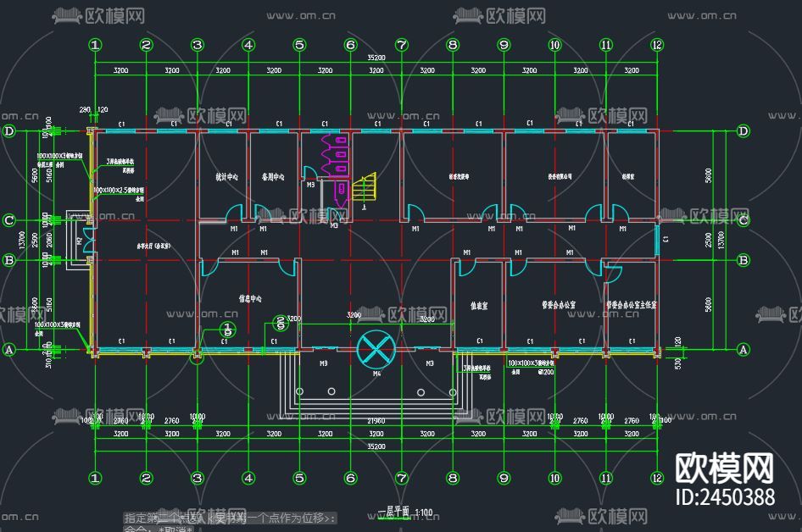
Task: Select the M4 door label
Action: tap(376, 374)
